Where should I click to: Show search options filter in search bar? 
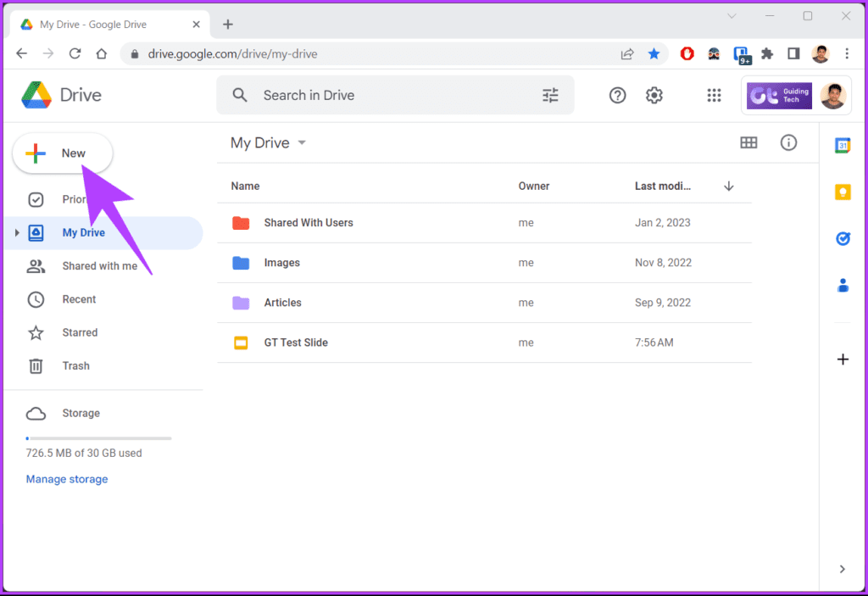click(x=549, y=95)
